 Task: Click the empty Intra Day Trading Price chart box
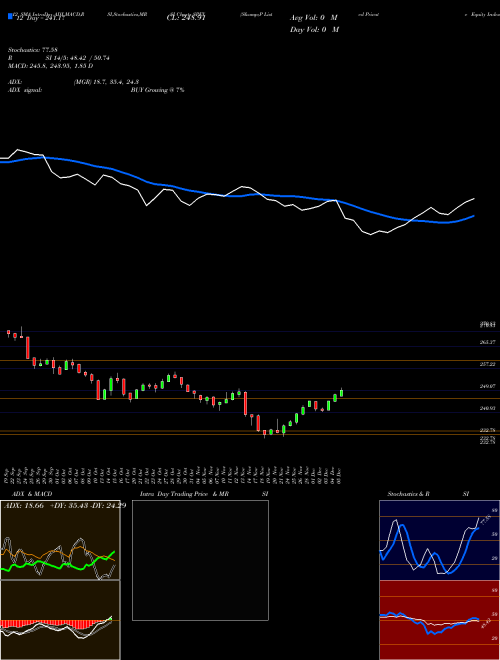pyautogui.click(x=200, y=560)
